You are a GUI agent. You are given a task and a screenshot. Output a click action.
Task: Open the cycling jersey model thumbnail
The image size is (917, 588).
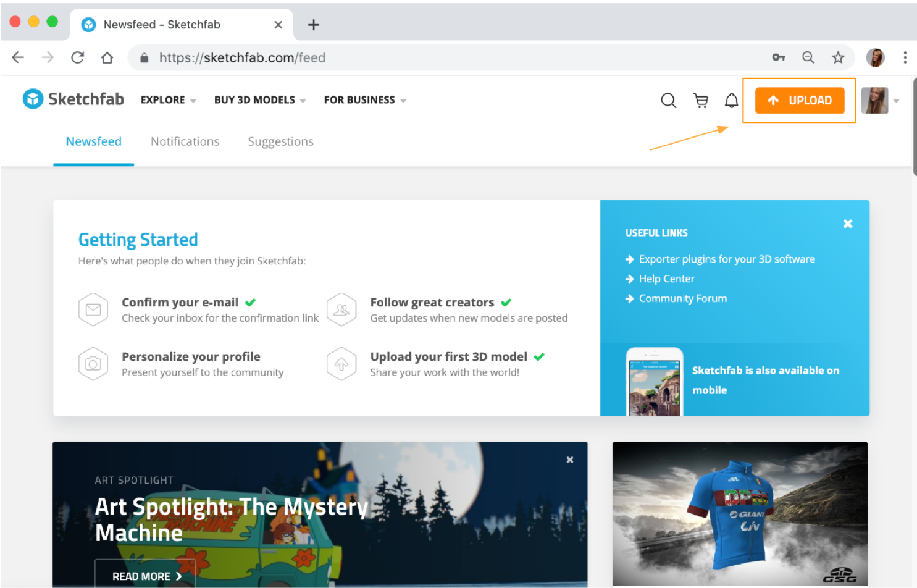740,513
